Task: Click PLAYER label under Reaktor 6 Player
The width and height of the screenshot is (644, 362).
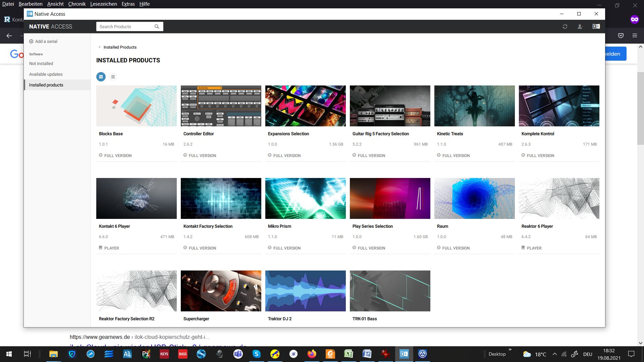Action: pos(534,248)
